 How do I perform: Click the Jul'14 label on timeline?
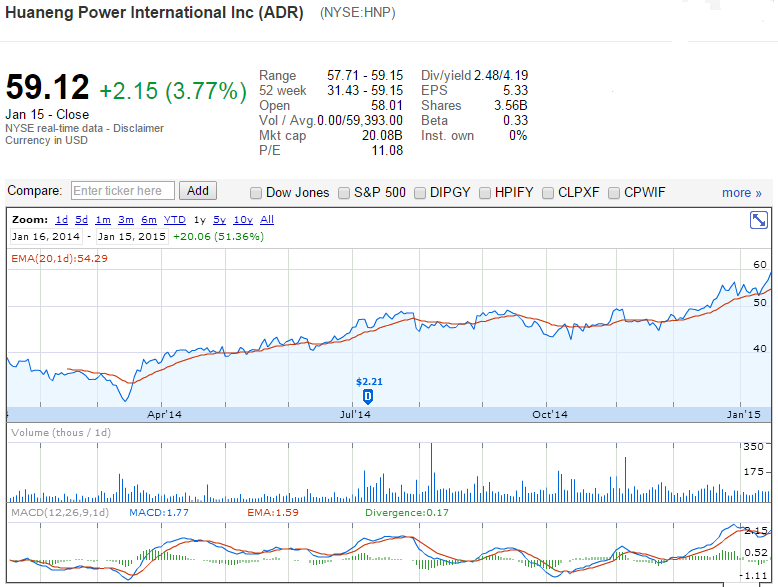(355, 414)
